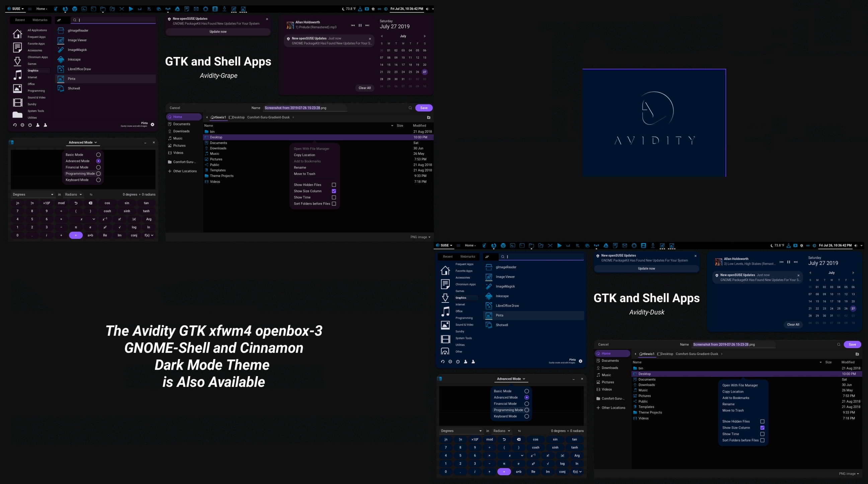Create new folder in the Grape save dialog

point(428,117)
